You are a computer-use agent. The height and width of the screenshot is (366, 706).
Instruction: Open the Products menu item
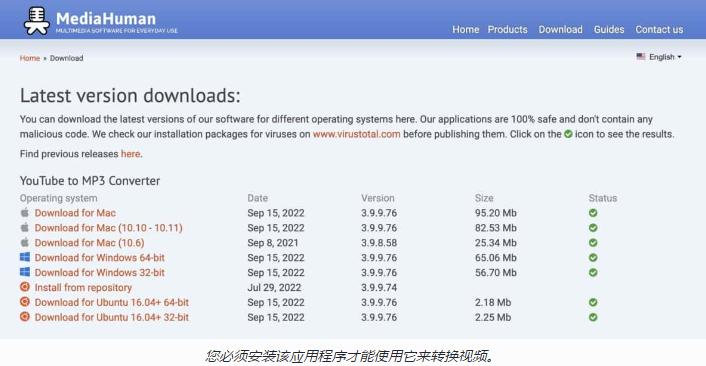507,30
